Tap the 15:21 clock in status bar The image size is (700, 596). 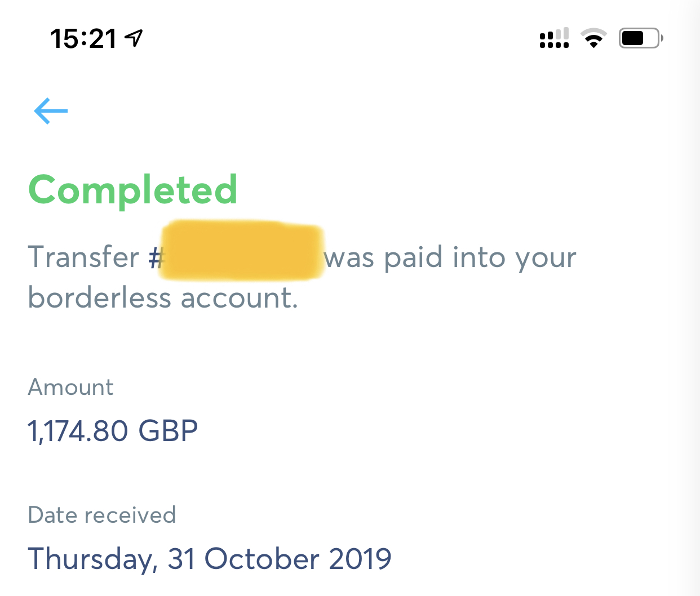[83, 39]
